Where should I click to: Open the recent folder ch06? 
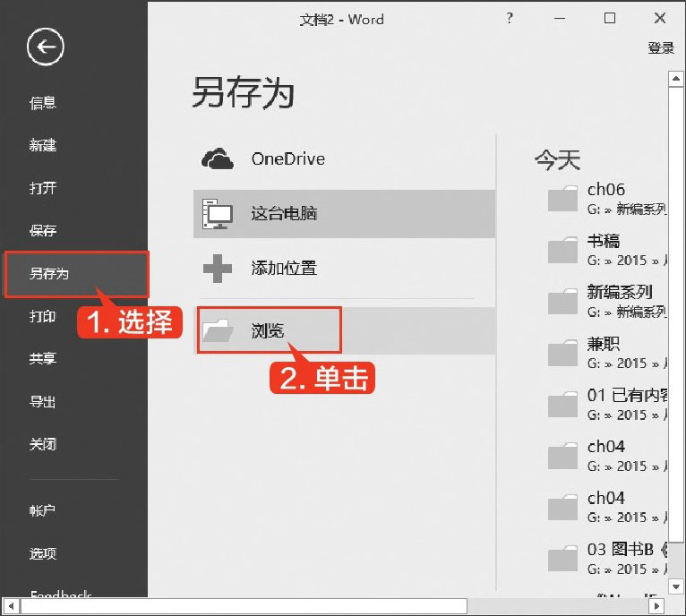606,190
